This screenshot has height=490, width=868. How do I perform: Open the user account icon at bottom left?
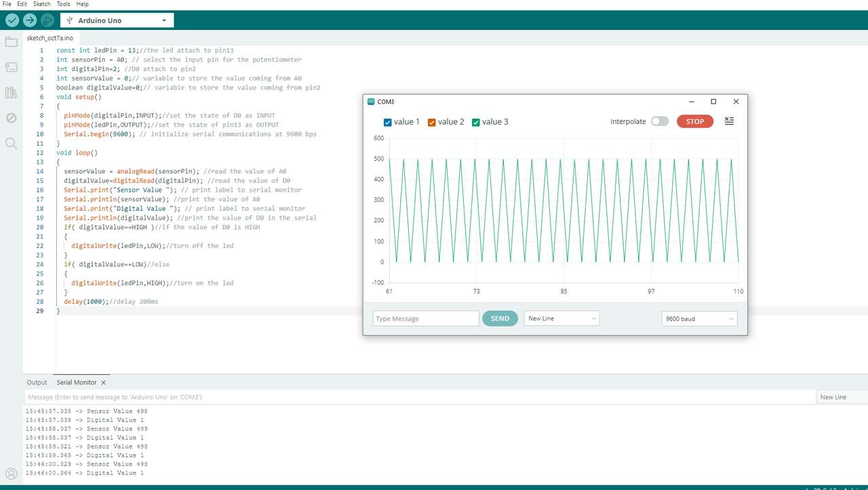11,474
